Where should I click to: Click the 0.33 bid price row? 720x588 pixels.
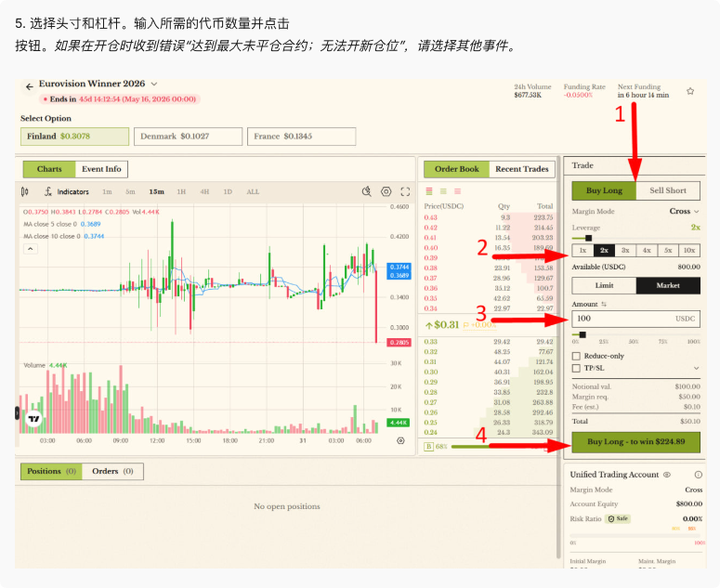tap(489, 342)
